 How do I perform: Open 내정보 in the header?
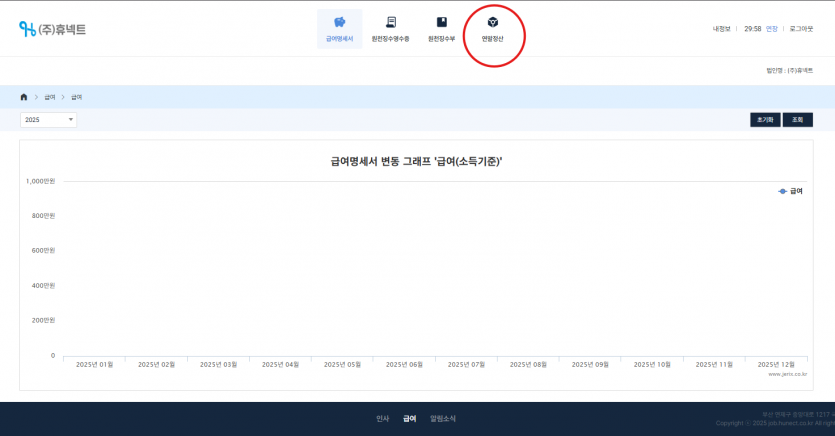point(721,29)
